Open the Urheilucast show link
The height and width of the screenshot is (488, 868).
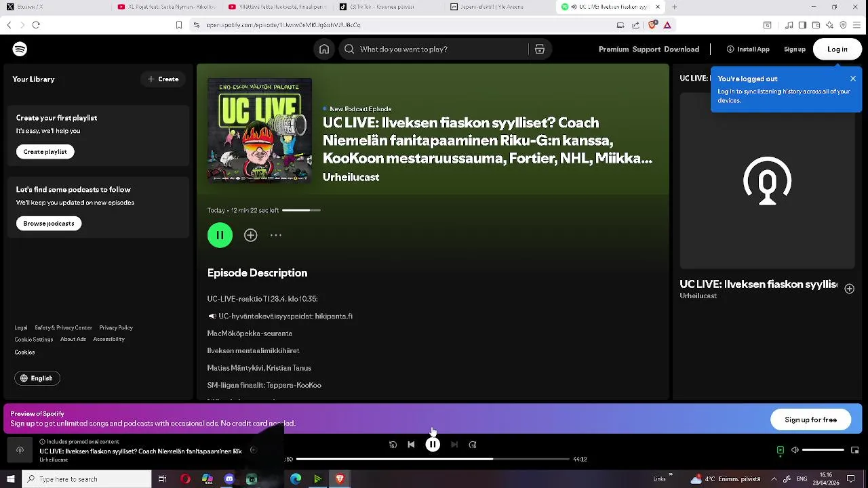coord(351,177)
